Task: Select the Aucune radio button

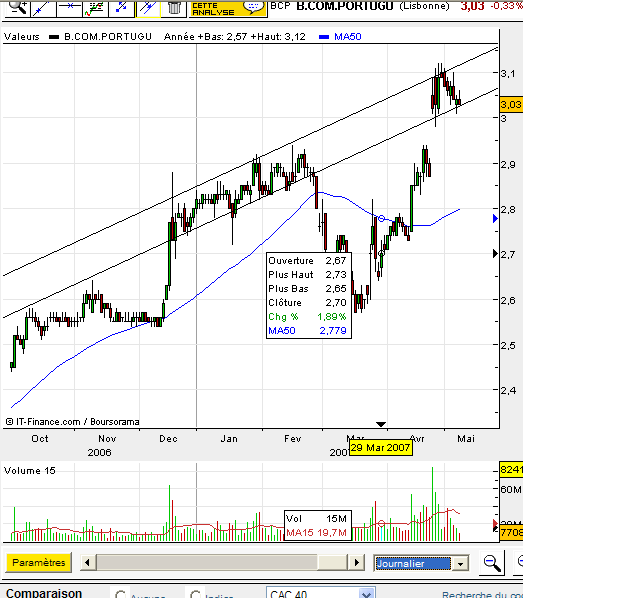Action: (120, 594)
